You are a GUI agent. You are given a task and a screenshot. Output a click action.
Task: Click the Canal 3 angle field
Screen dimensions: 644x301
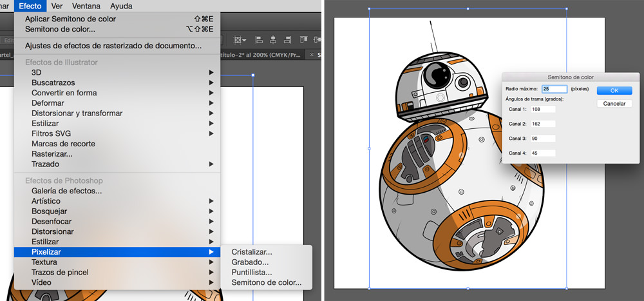[543, 139]
